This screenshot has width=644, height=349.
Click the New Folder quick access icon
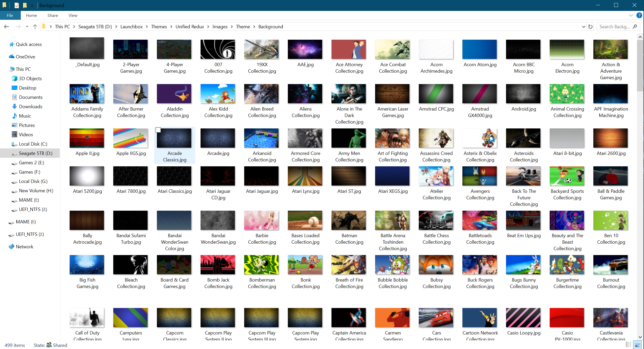point(25,5)
